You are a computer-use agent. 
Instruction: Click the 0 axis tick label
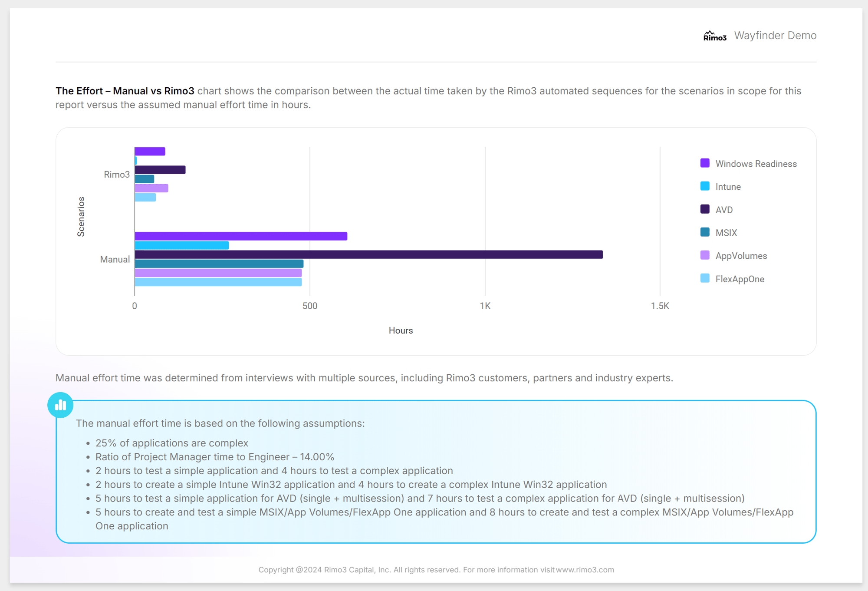135,306
